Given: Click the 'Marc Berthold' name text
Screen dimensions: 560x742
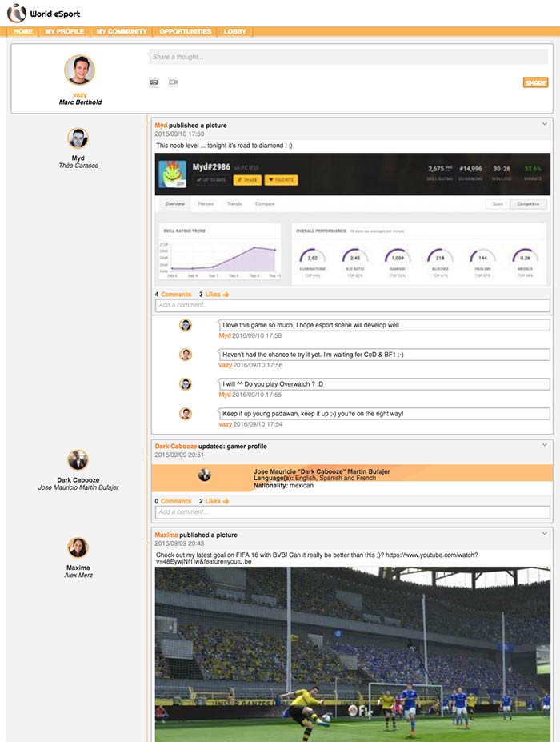Looking at the screenshot, I should click(x=80, y=102).
